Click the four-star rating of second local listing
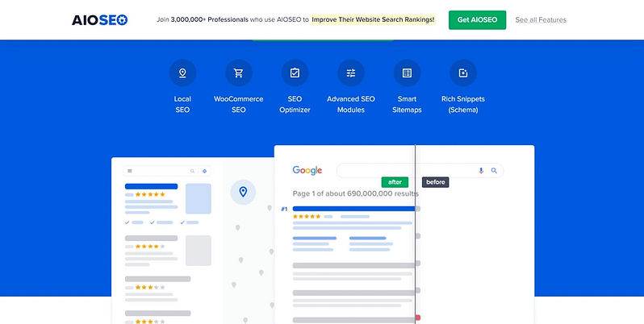This screenshot has width=644, height=324. click(150, 247)
